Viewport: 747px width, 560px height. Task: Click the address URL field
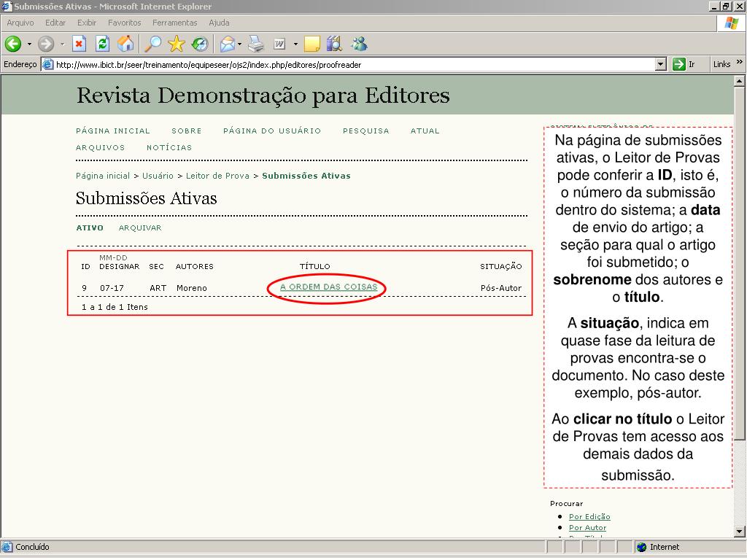pyautogui.click(x=354, y=65)
